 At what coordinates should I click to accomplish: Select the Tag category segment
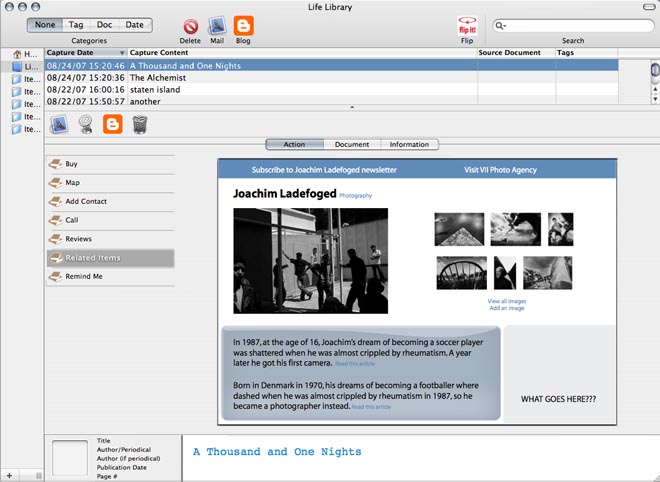(x=77, y=25)
